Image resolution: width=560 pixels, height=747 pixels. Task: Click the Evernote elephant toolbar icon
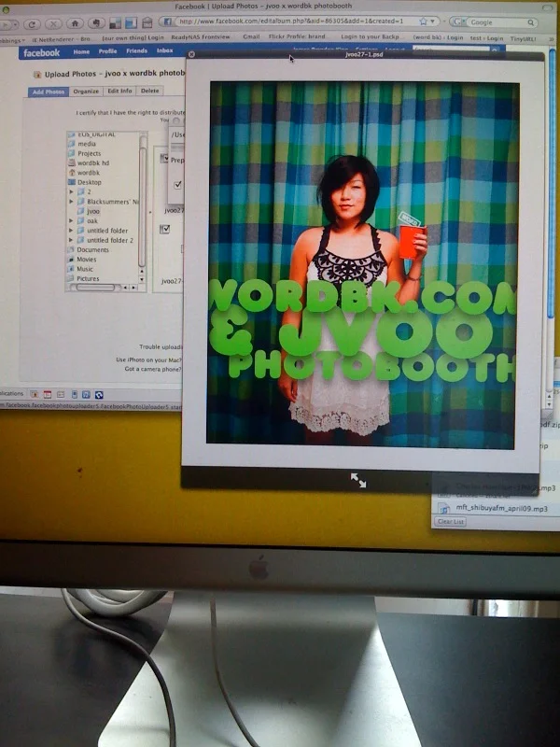click(96, 22)
